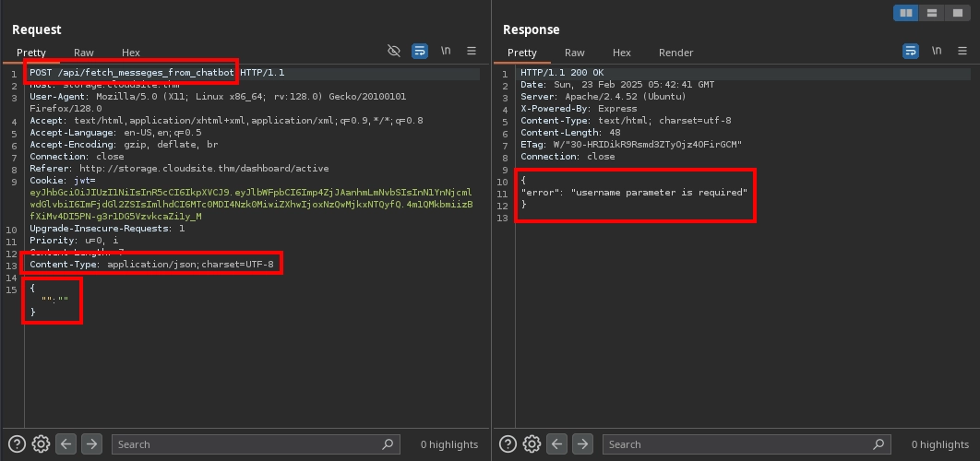Toggle show newline \n in Request panel
The width and height of the screenshot is (980, 461).
pos(446,51)
